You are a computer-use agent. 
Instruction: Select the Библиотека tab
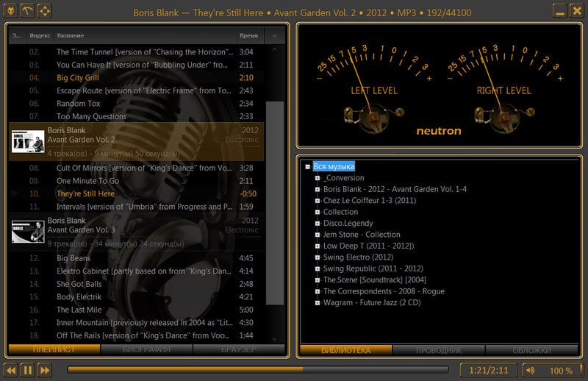345,350
